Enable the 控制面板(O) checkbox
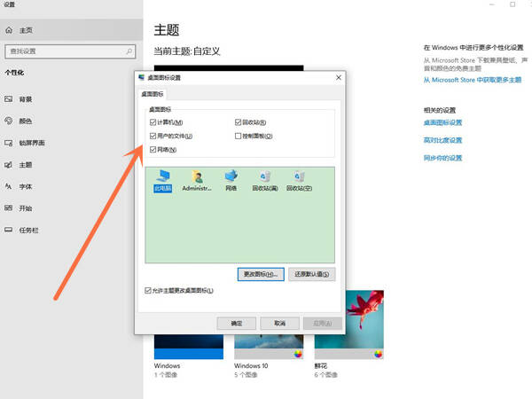532x399 pixels. click(x=238, y=136)
